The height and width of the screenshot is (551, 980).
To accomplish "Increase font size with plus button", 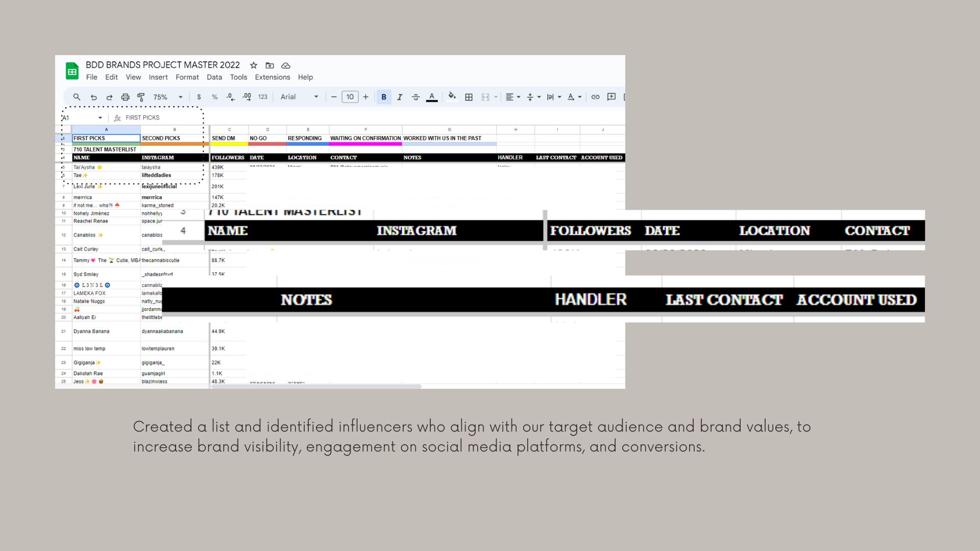I will [365, 97].
